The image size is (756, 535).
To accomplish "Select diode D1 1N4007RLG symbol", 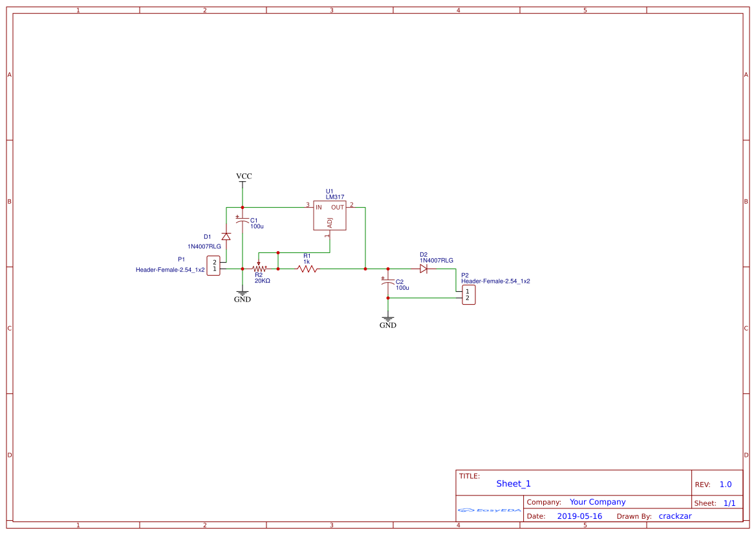I will click(x=225, y=237).
